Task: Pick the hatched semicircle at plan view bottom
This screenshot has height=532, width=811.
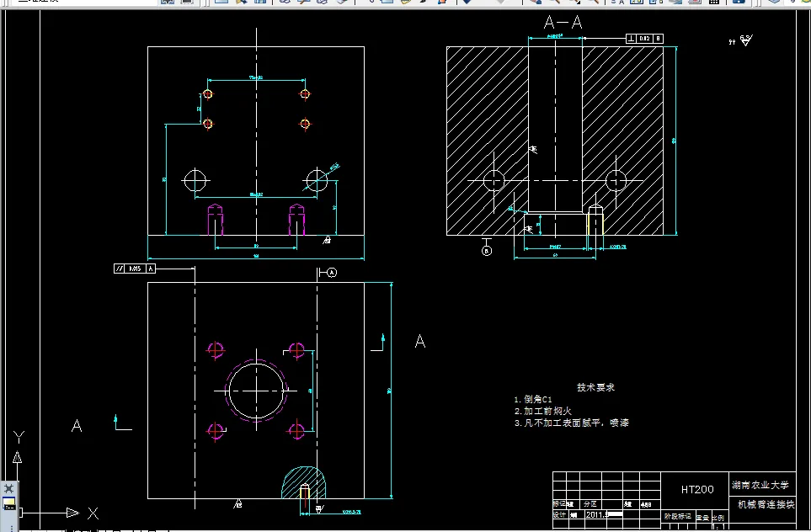Action: [x=304, y=483]
